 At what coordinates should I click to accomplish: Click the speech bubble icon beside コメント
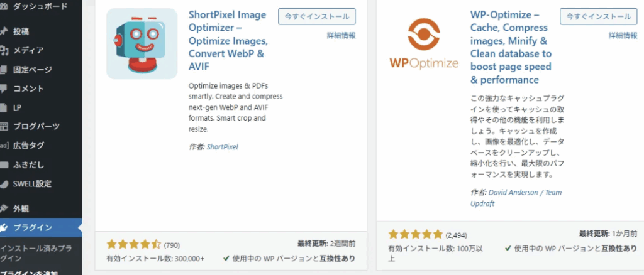[4, 89]
